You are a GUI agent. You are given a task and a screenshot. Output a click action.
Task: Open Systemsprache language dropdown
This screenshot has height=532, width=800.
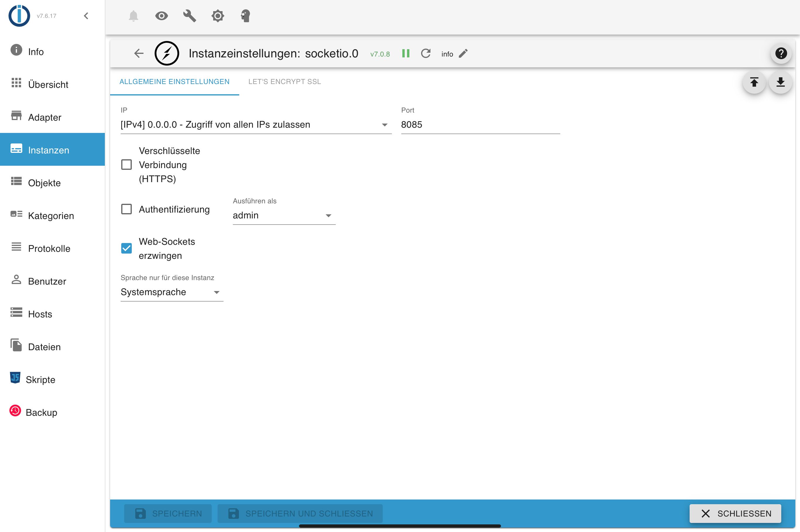(172, 292)
